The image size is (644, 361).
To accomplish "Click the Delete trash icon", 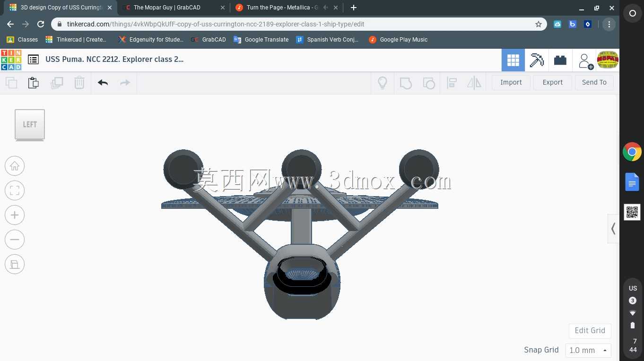I will coord(79,83).
